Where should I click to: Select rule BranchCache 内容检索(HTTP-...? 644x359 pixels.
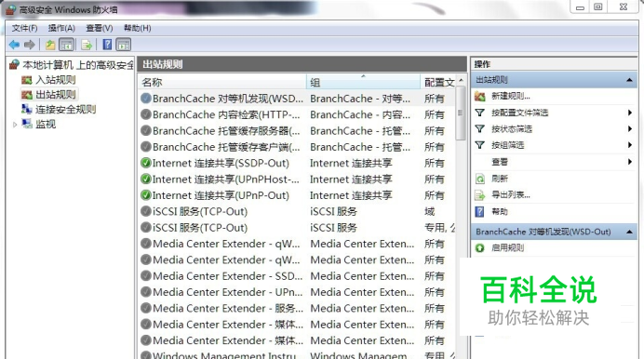[x=226, y=114]
